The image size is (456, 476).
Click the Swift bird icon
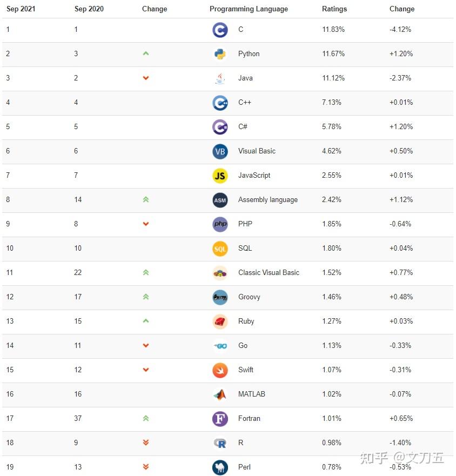click(220, 370)
